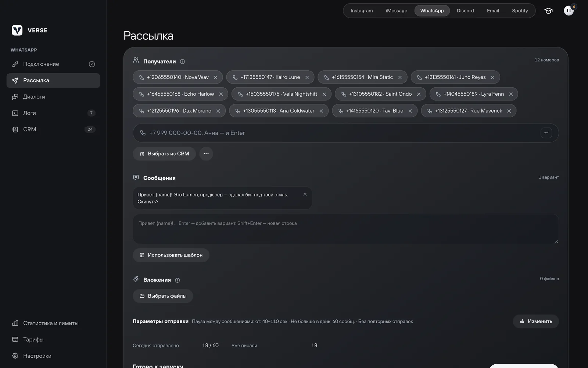Open Логи in the sidebar
Image resolution: width=588 pixels, height=368 pixels.
coord(53,113)
